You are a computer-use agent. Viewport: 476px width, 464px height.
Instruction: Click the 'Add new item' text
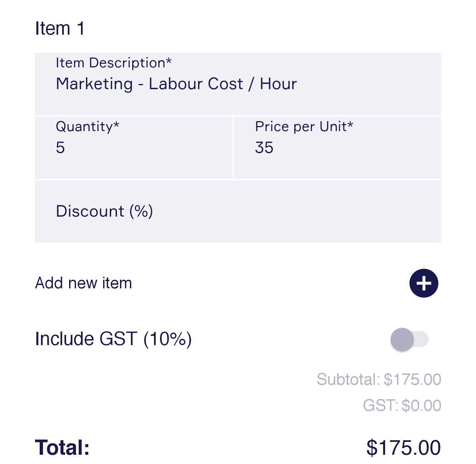[x=83, y=283]
